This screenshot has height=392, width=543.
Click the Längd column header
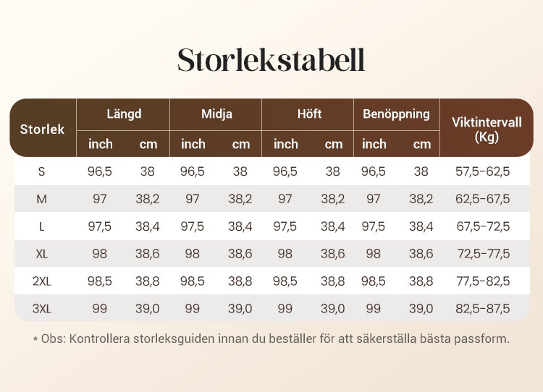click(x=124, y=114)
